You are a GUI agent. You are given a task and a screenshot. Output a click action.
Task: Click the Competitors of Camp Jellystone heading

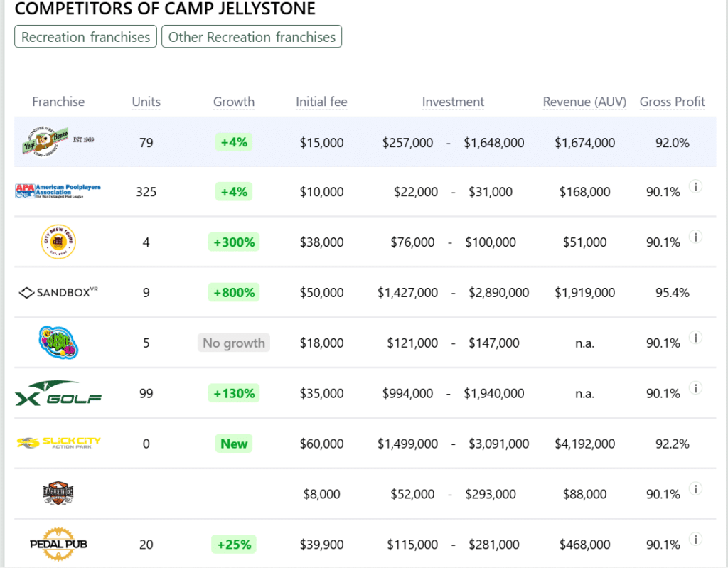click(165, 9)
